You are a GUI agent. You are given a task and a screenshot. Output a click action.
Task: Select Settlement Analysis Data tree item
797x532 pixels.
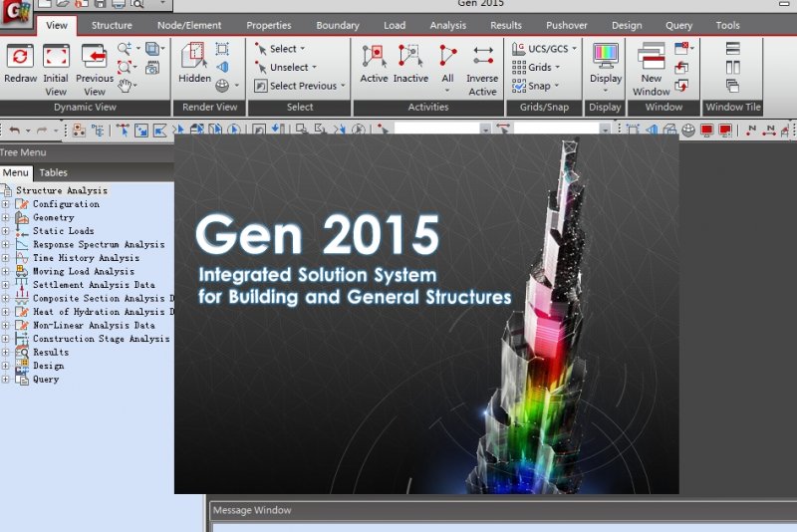click(x=94, y=285)
